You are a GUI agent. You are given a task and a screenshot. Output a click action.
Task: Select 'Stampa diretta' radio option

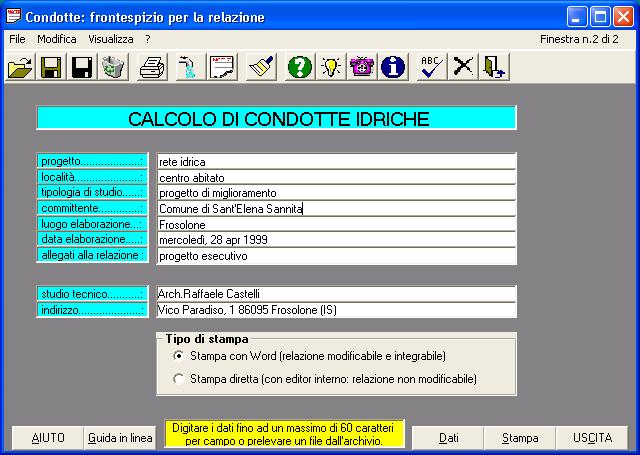[x=179, y=379]
